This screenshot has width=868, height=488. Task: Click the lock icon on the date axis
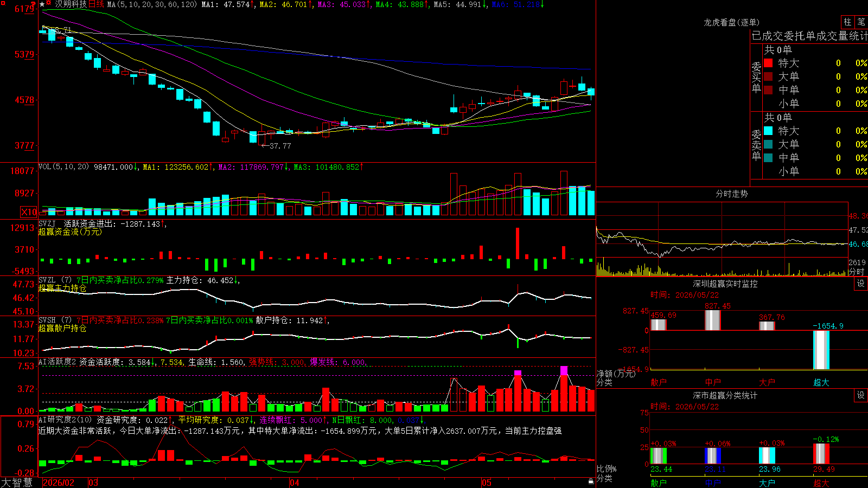591,481
